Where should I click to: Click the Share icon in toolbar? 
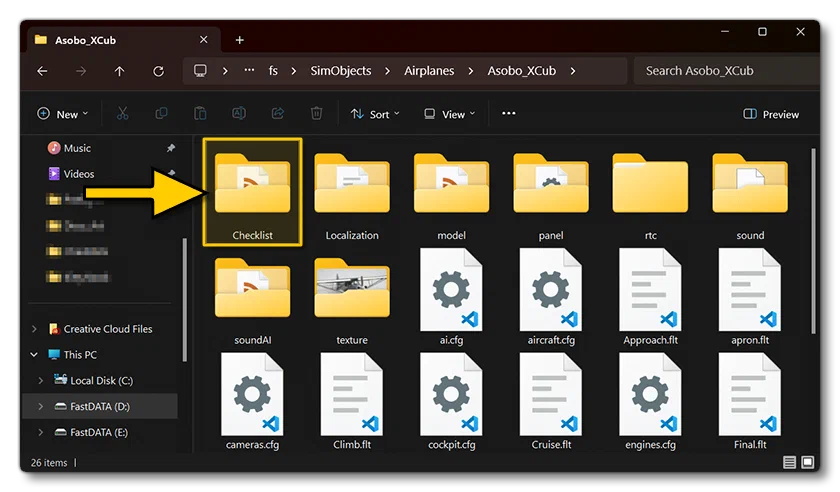tap(278, 114)
